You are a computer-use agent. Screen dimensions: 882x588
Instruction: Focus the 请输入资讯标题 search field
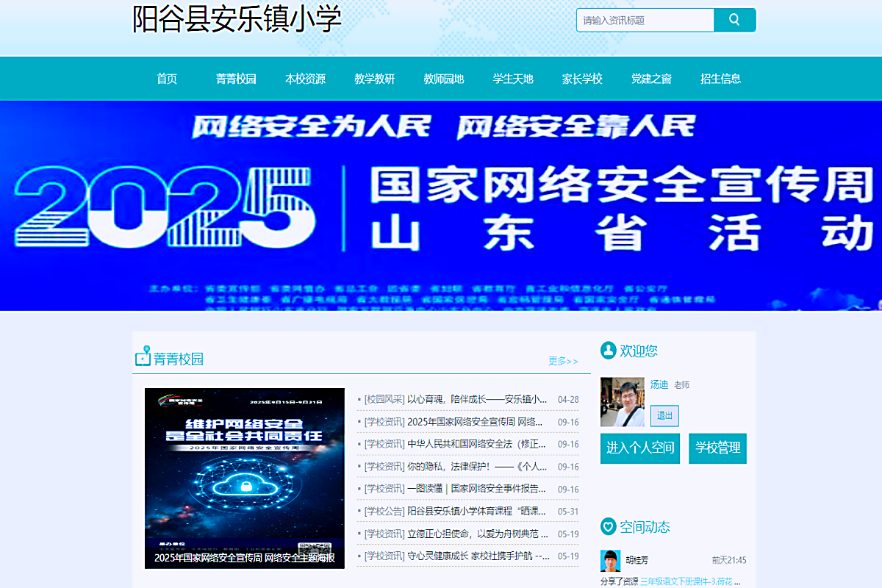click(645, 21)
